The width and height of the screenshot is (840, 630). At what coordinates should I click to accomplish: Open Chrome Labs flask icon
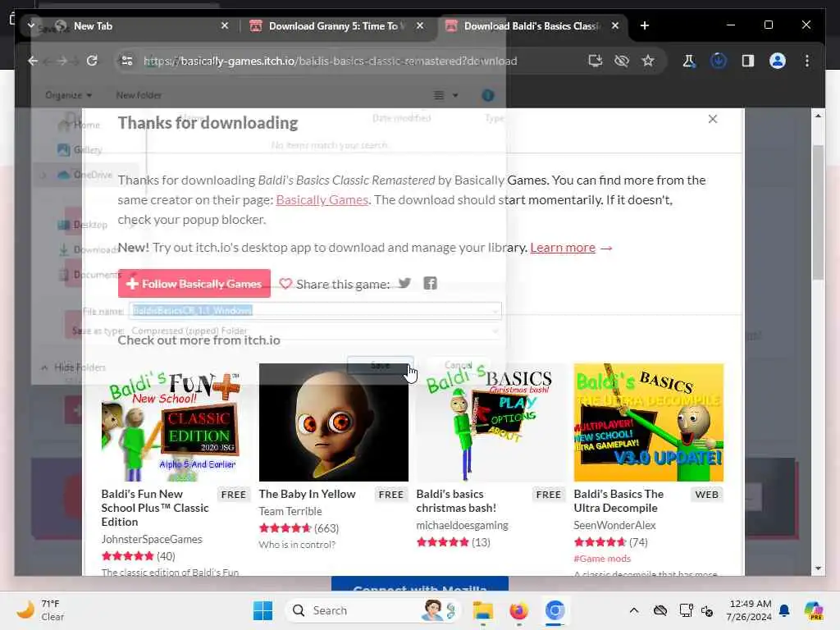689,61
